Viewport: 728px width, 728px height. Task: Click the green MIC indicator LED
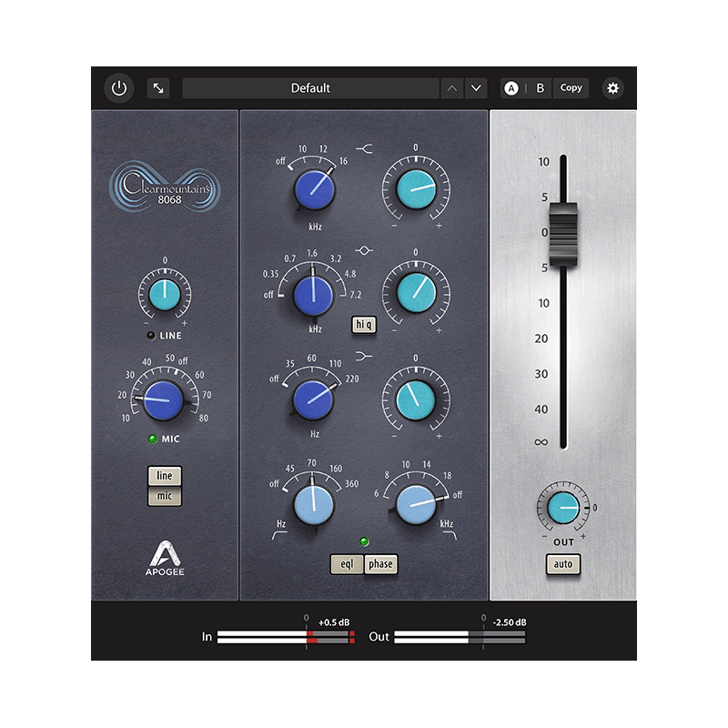[x=152, y=439]
